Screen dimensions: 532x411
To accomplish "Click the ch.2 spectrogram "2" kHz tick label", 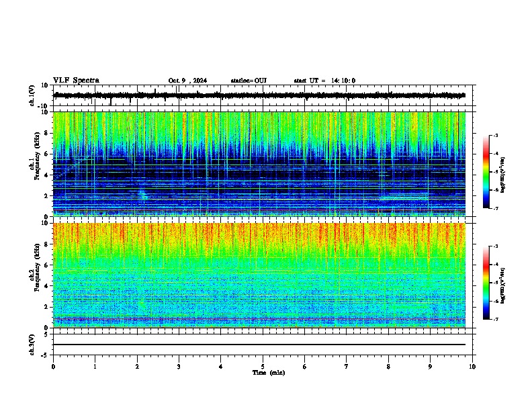I will pos(46,307).
